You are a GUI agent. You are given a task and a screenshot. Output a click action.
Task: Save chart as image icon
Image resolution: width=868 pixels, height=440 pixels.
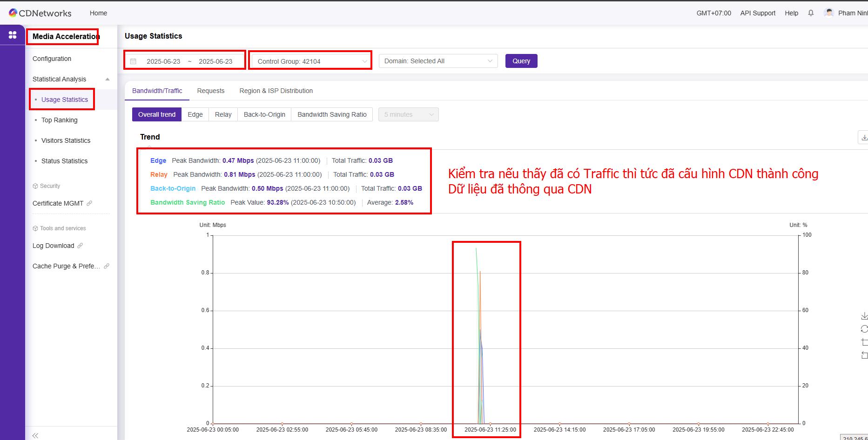pos(864,316)
